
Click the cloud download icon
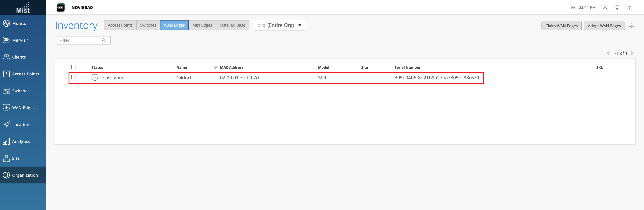[x=631, y=26]
